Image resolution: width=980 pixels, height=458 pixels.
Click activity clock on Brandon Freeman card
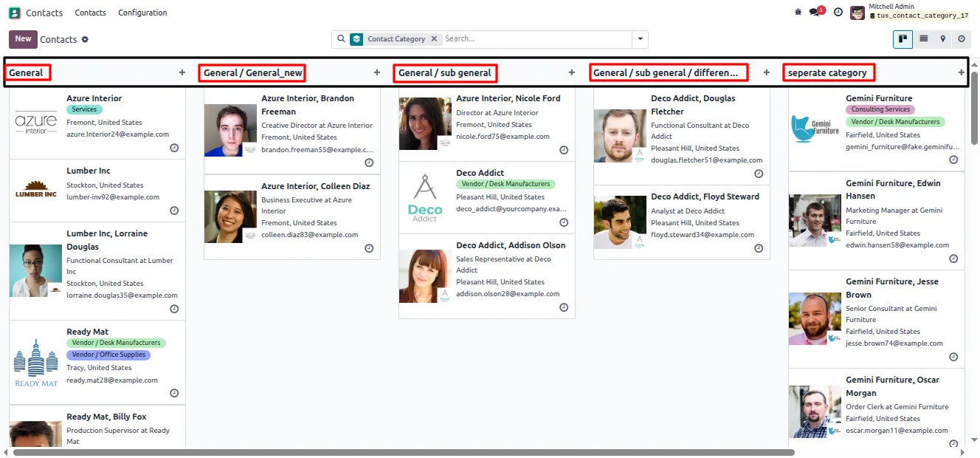pos(369,163)
